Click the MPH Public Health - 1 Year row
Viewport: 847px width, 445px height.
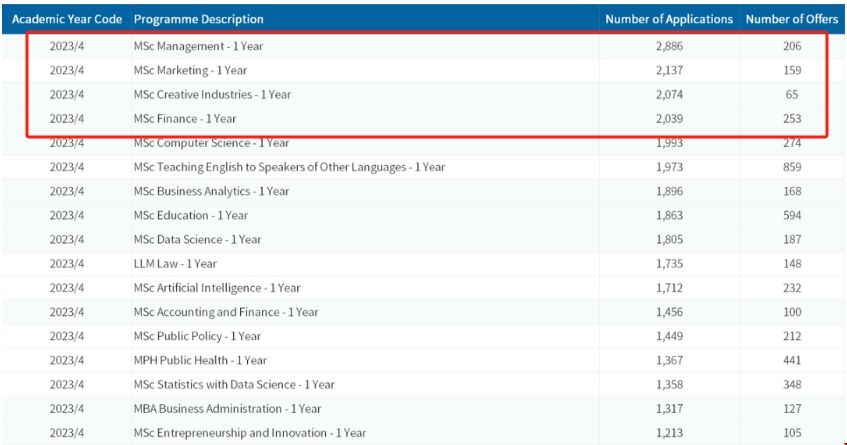point(197,360)
